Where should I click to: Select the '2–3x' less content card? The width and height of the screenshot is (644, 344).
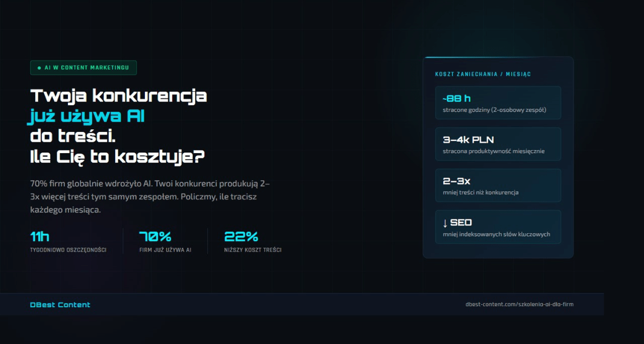(498, 185)
